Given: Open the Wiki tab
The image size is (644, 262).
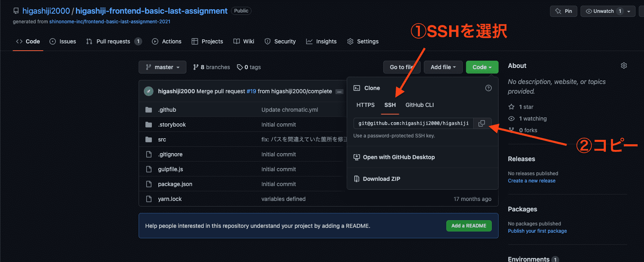Looking at the screenshot, I should point(244,41).
